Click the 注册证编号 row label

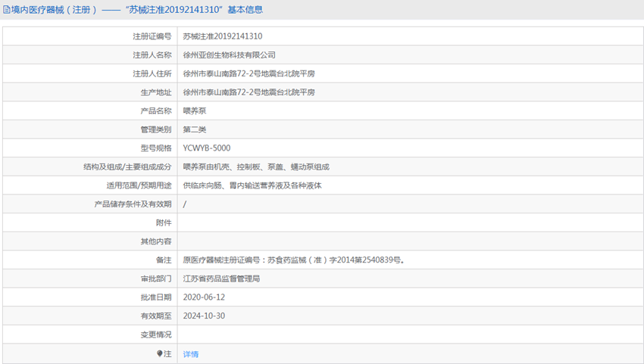coord(152,36)
